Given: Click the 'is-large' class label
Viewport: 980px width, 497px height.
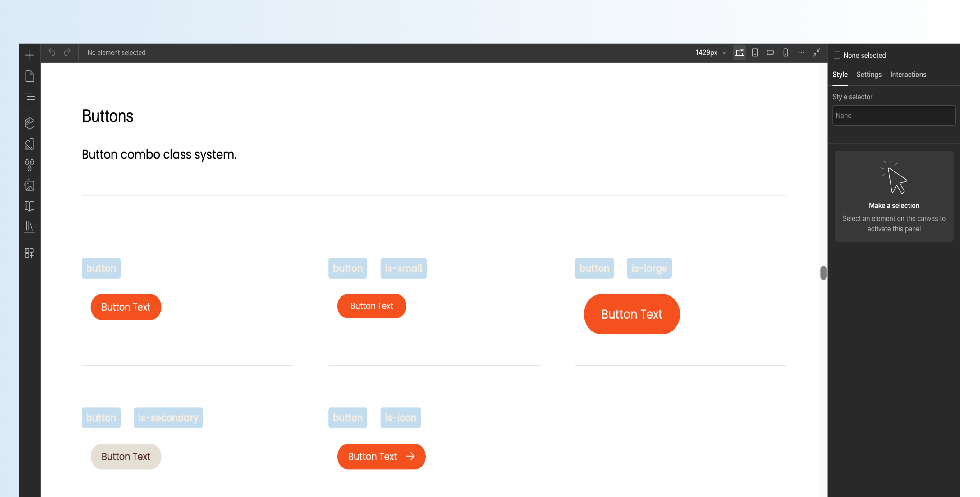Looking at the screenshot, I should 649,268.
